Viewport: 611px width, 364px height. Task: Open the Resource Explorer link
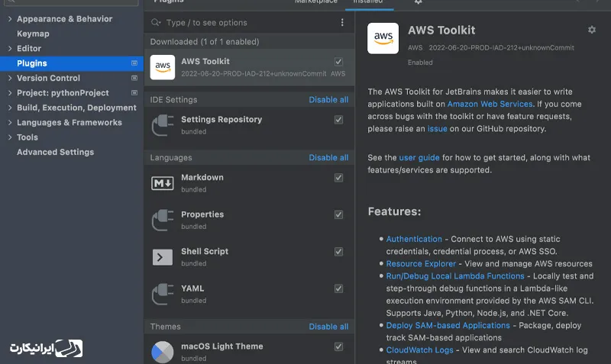pyautogui.click(x=421, y=263)
